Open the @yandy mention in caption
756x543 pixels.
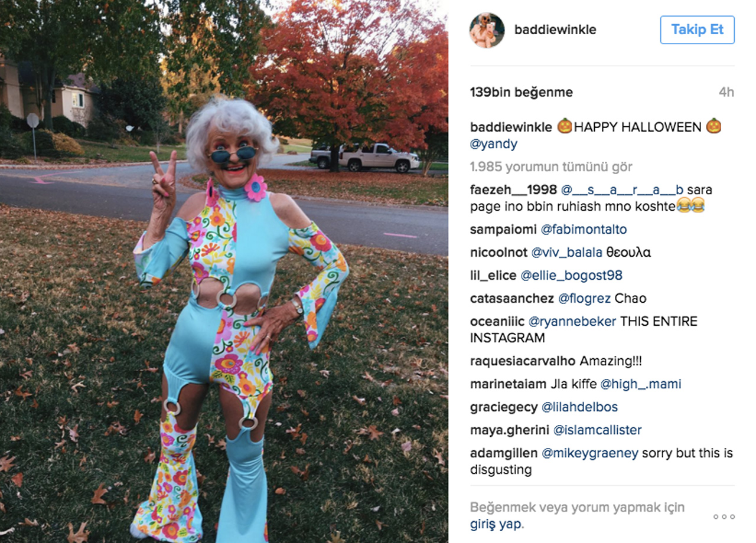coord(494,144)
